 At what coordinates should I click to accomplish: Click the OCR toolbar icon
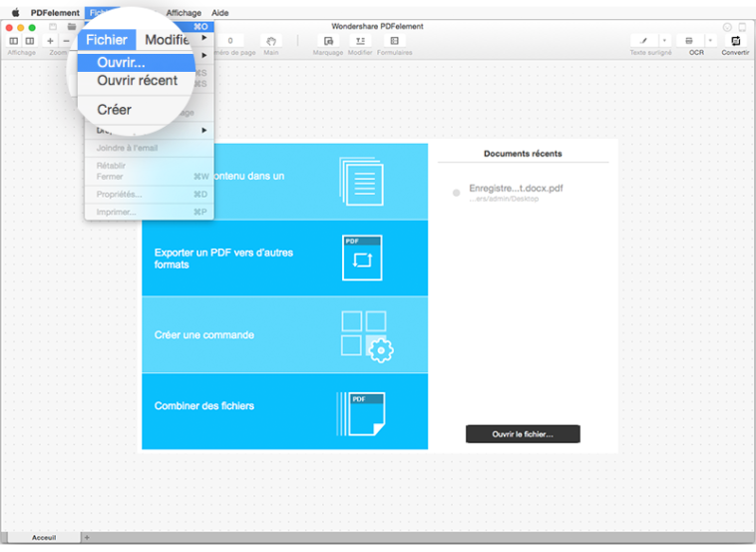(689, 41)
